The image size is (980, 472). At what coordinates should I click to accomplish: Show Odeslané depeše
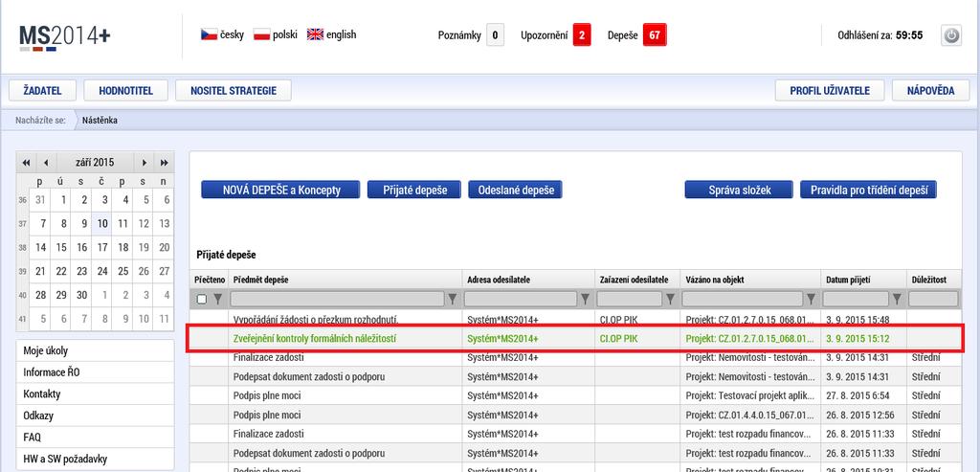click(515, 191)
